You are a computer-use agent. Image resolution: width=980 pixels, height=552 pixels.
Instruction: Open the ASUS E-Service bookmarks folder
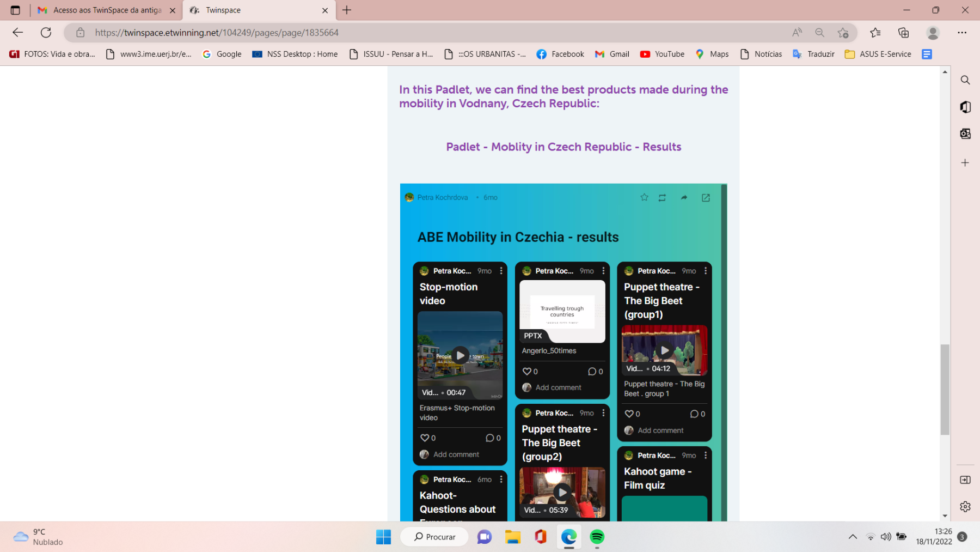(878, 54)
